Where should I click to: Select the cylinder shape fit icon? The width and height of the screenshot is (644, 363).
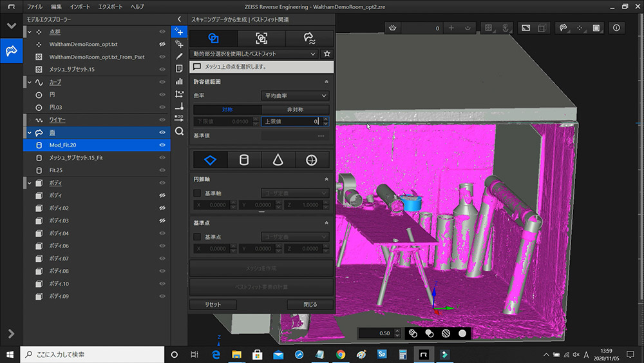pos(244,160)
